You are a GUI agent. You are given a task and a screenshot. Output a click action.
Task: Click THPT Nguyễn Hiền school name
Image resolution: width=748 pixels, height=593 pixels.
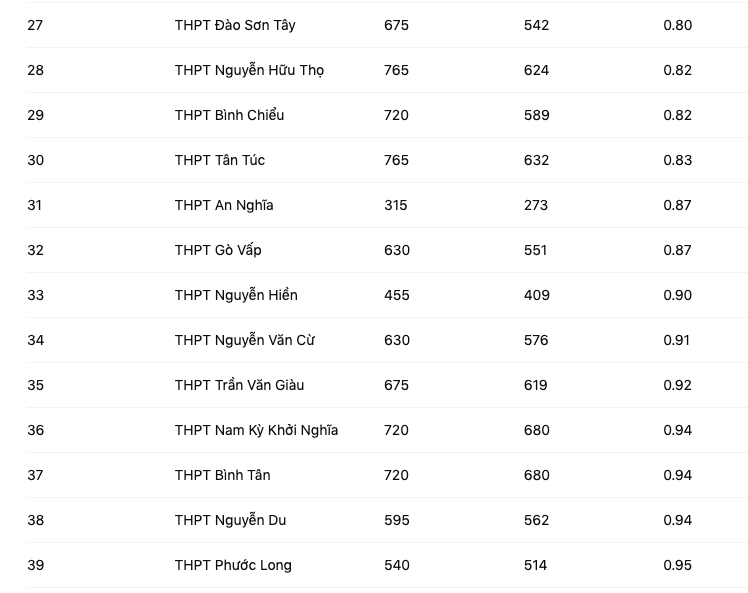pyautogui.click(x=236, y=295)
